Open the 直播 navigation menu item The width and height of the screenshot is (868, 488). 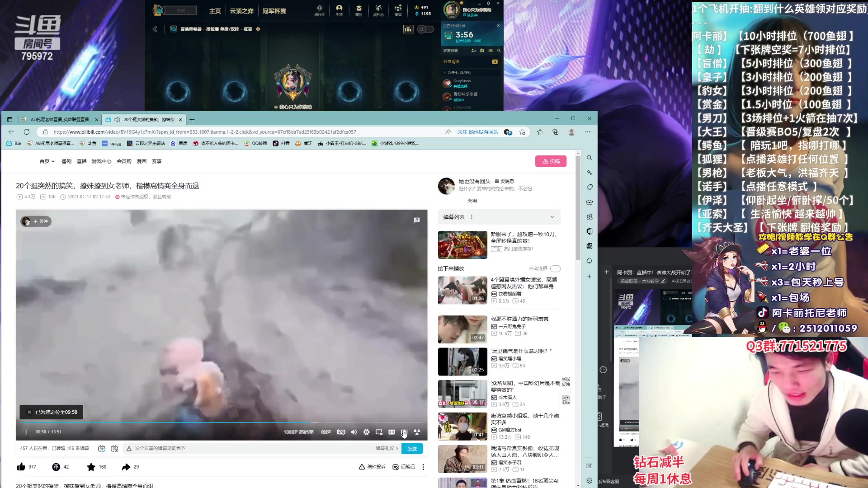(81, 161)
